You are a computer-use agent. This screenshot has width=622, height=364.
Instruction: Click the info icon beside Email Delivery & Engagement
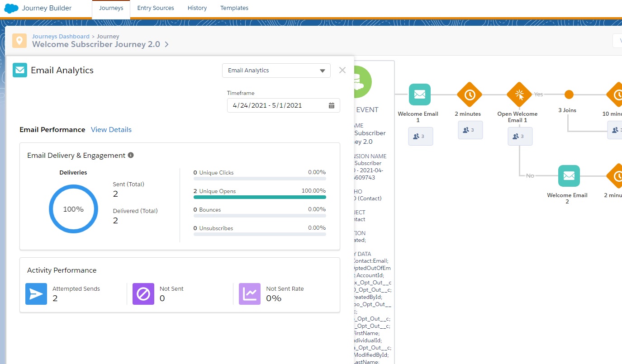pyautogui.click(x=131, y=155)
